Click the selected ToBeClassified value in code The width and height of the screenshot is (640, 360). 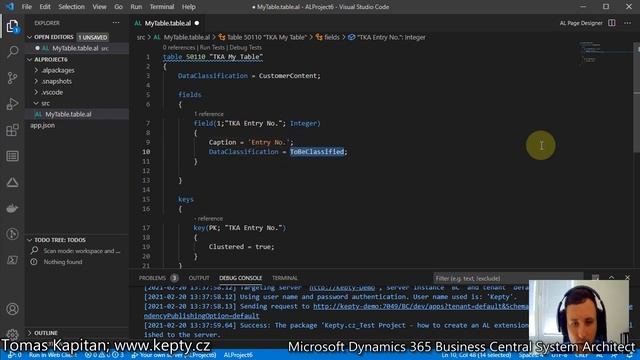point(317,152)
